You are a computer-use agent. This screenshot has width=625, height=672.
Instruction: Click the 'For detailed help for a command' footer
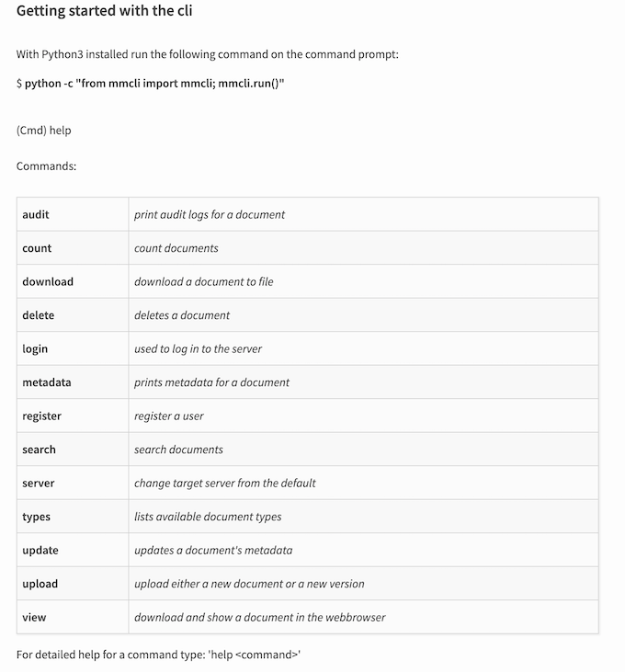(158, 655)
